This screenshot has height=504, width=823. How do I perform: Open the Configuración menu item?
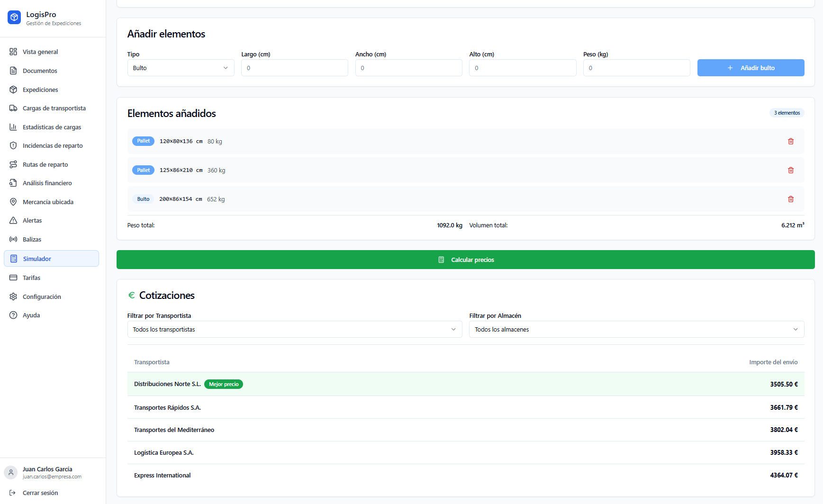(x=42, y=297)
